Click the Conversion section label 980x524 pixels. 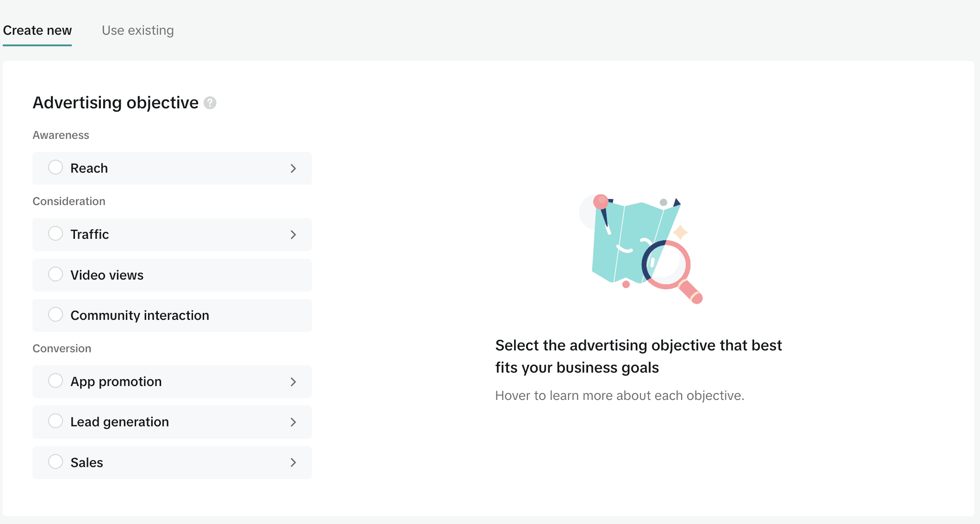pyautogui.click(x=62, y=348)
